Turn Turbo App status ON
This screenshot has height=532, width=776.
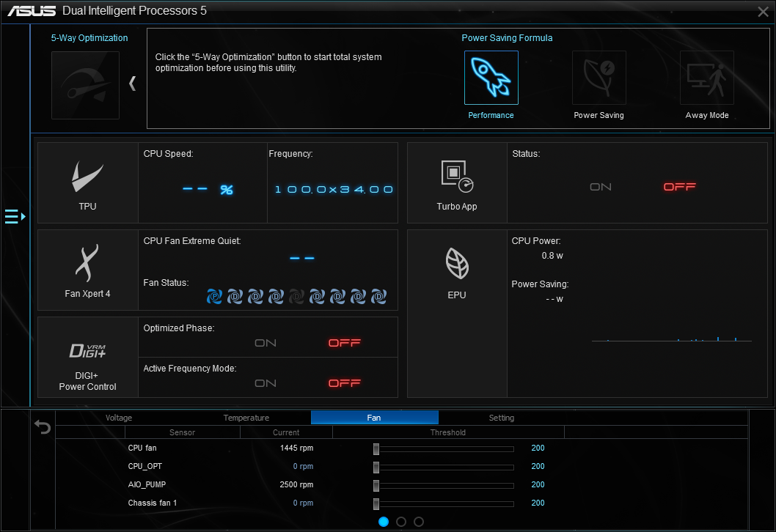[x=600, y=187]
